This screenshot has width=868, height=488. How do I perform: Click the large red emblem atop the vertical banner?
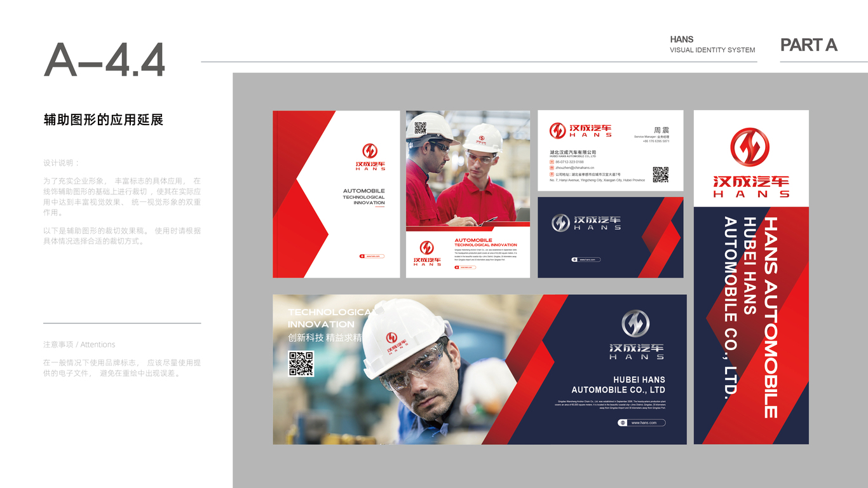[x=750, y=147]
